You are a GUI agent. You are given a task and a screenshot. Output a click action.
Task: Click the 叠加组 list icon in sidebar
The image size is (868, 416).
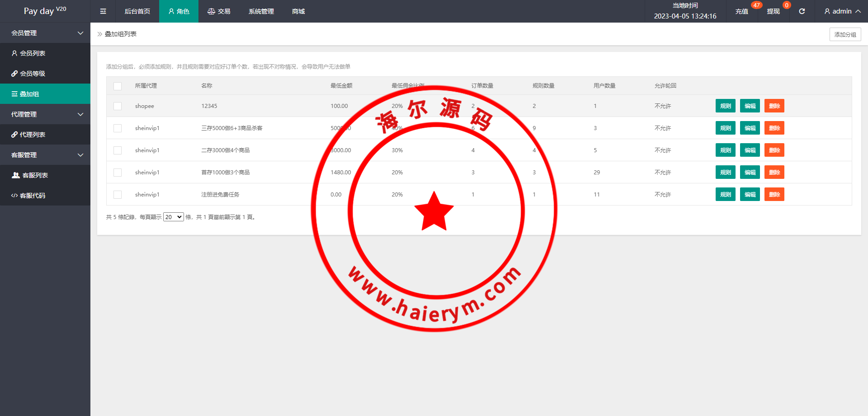click(x=14, y=94)
